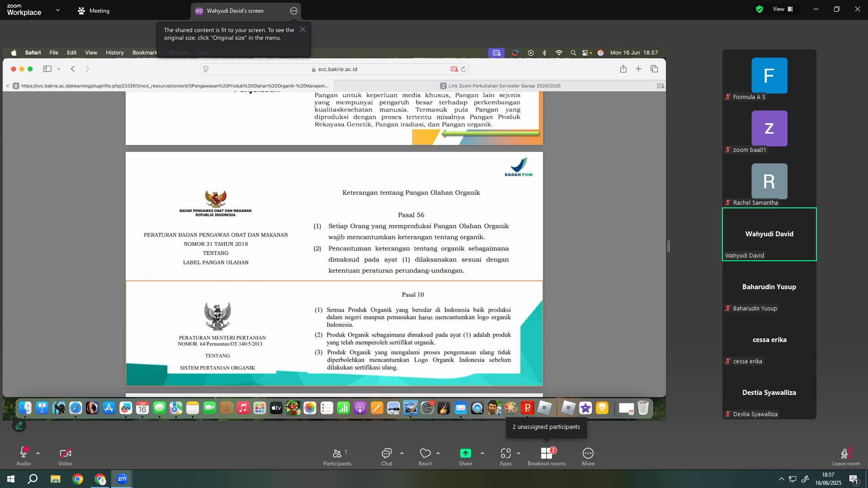Click Safari's History menu in shared screen

(x=115, y=53)
